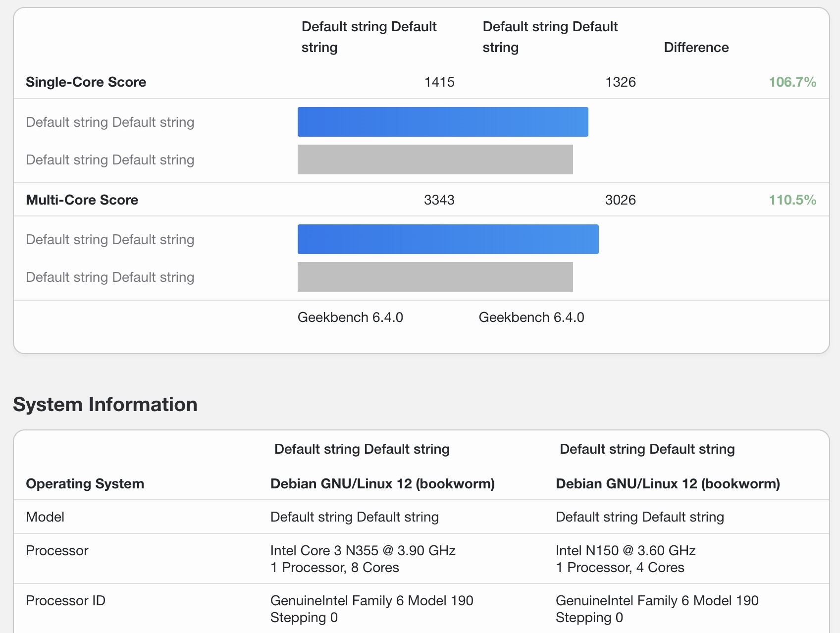
Task: Click the Model row label
Action: point(45,517)
